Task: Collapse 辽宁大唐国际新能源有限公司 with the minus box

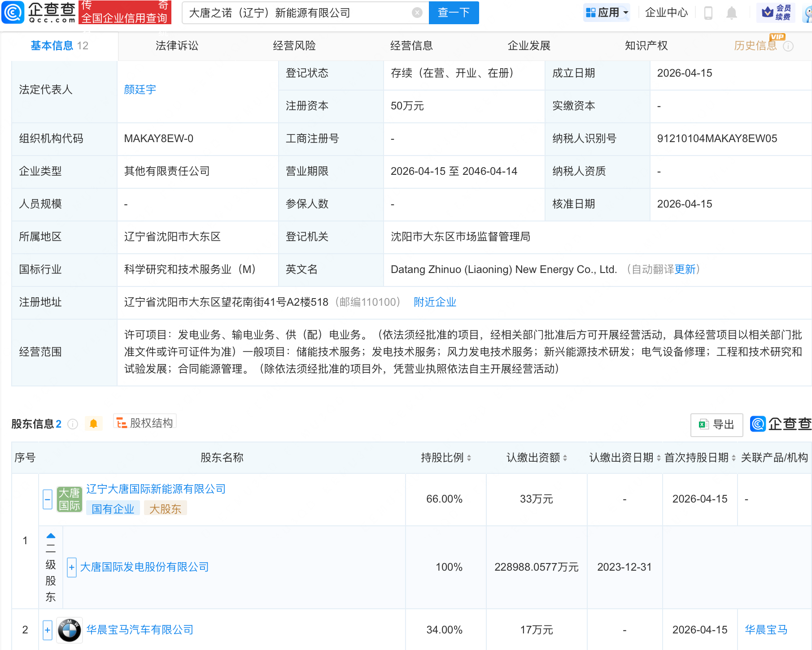Action: (47, 498)
